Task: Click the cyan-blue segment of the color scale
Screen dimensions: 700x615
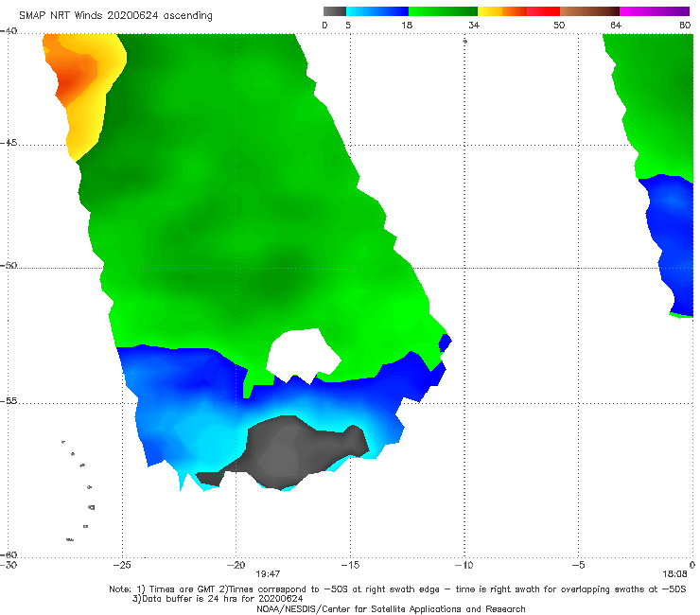Action: pyautogui.click(x=377, y=11)
